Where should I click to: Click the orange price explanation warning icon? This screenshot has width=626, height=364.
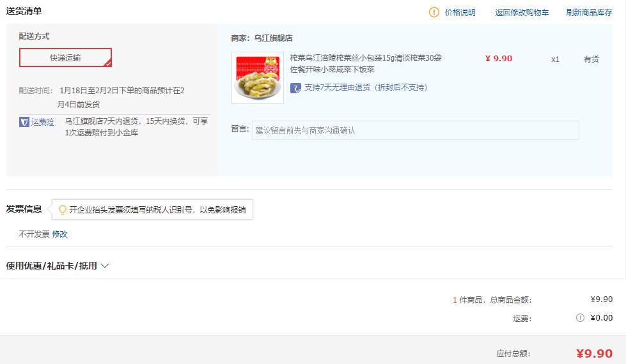[434, 12]
